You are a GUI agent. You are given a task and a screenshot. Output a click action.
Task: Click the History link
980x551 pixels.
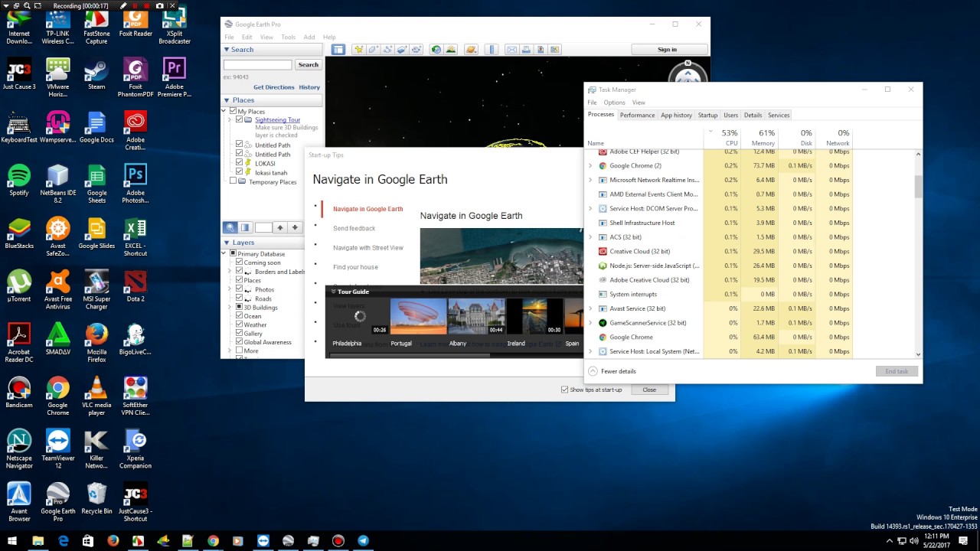click(309, 87)
